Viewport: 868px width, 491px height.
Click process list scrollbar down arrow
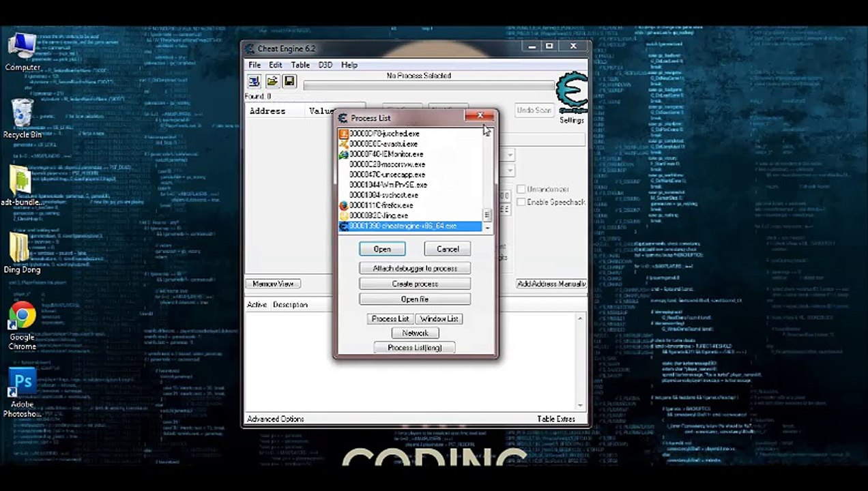487,227
